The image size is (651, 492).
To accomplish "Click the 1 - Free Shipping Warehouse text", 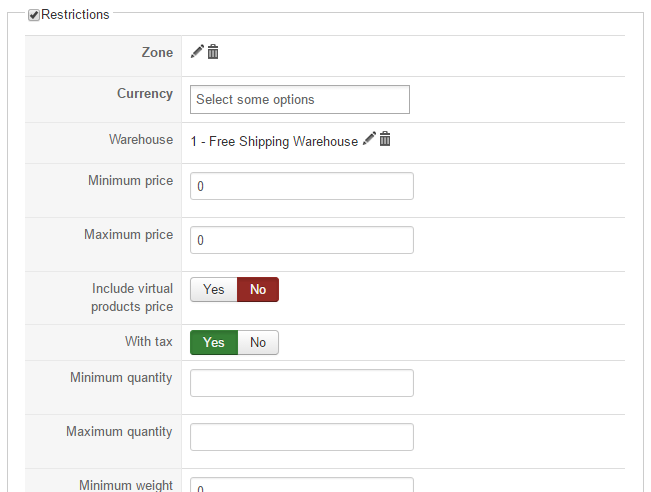I will (x=274, y=142).
